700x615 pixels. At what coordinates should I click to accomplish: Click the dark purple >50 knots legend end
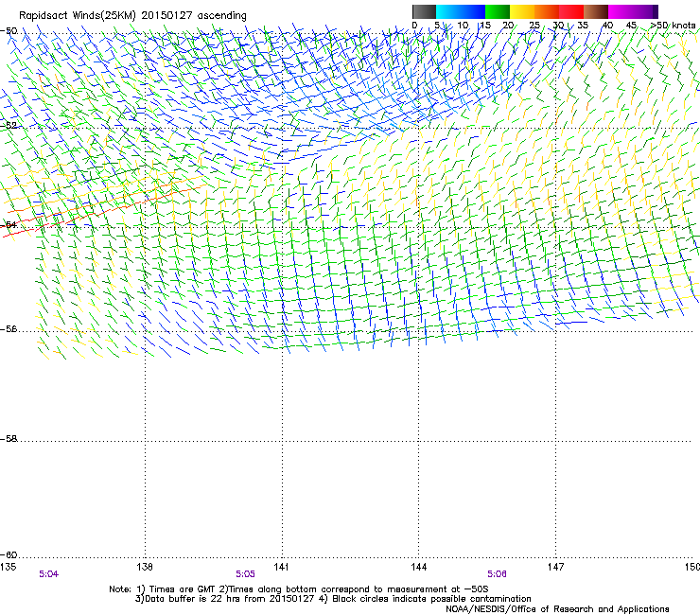(x=656, y=11)
